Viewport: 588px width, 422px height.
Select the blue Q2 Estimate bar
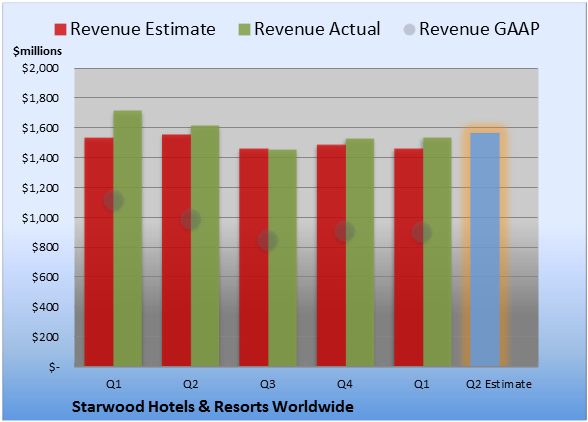point(485,249)
